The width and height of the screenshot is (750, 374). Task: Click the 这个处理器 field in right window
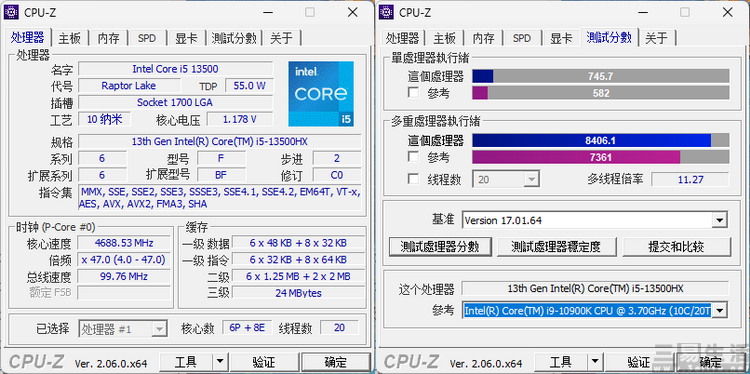pyautogui.click(x=596, y=289)
